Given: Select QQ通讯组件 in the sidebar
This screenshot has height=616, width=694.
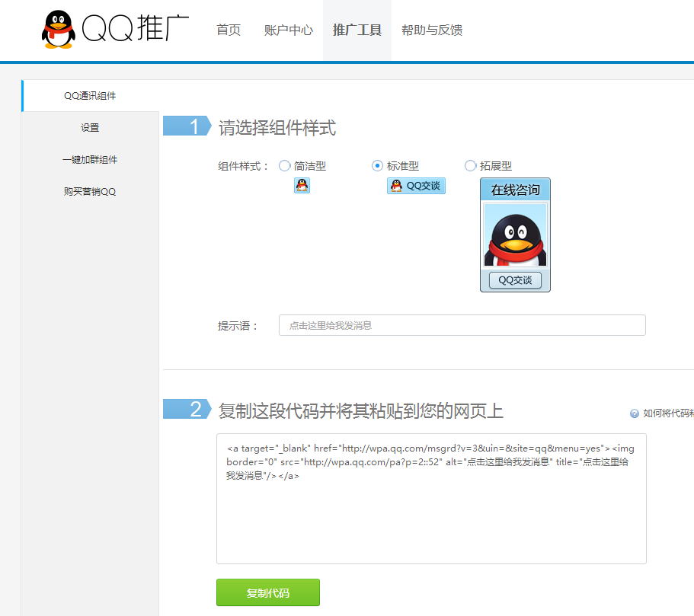Looking at the screenshot, I should (90, 96).
